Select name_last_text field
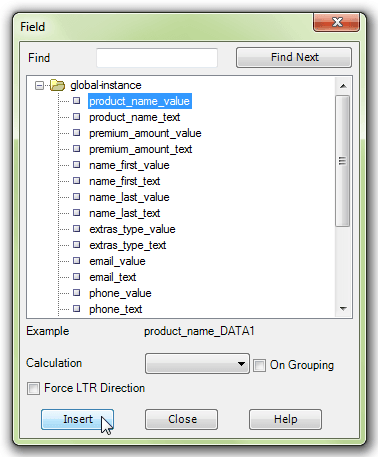This screenshot has width=378, height=457. pos(125,213)
